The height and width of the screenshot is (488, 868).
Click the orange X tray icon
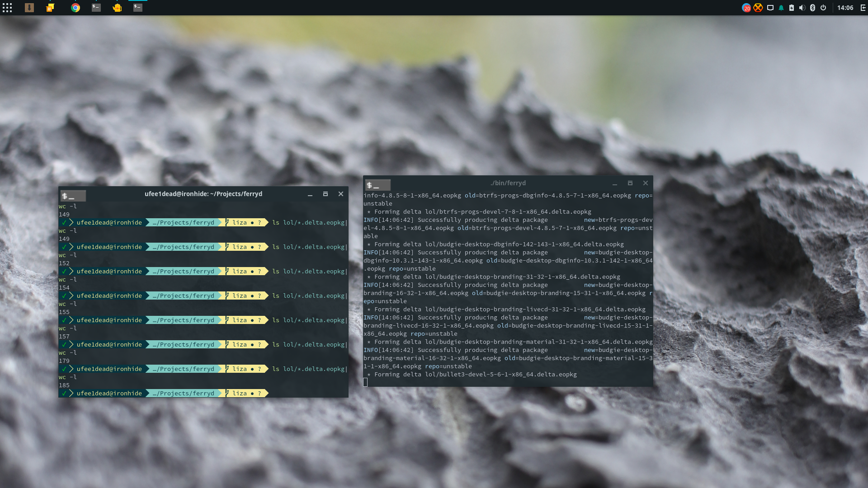point(758,8)
